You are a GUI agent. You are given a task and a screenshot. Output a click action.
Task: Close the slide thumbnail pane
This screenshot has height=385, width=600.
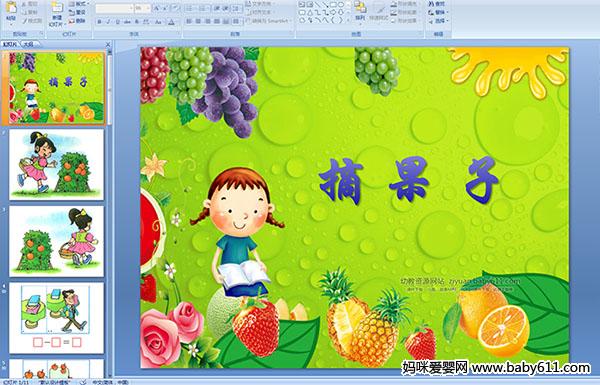108,44
